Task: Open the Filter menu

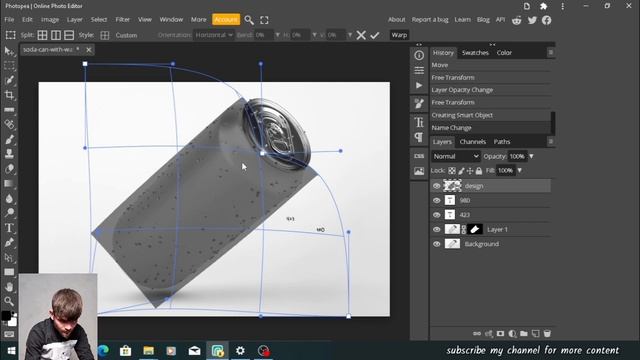Action: 122,20
